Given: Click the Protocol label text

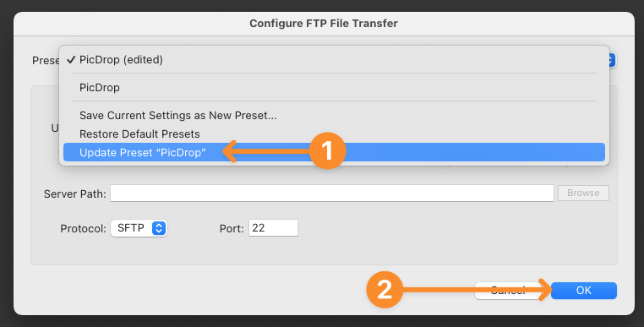Looking at the screenshot, I should pyautogui.click(x=84, y=228).
